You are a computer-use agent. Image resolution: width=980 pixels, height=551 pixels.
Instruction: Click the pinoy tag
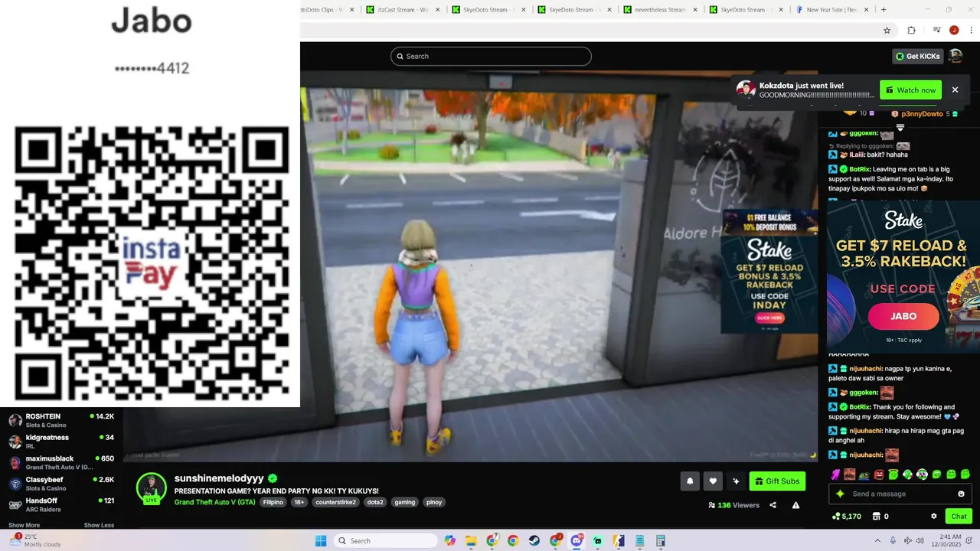pyautogui.click(x=434, y=502)
